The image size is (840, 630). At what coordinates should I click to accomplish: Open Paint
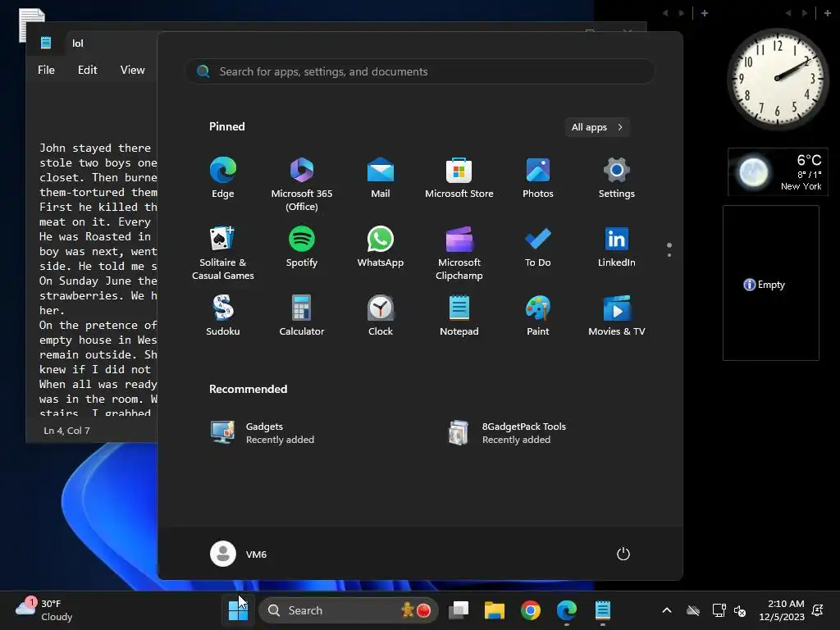point(538,316)
